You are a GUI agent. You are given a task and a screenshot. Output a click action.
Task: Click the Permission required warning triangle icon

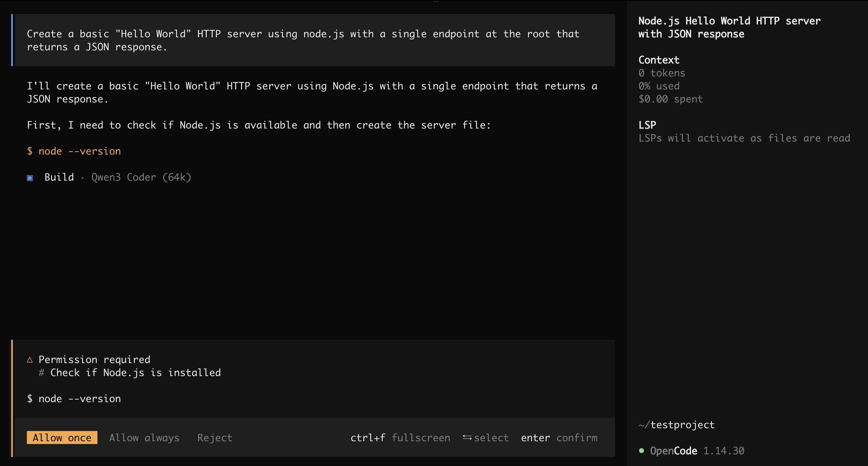[30, 360]
